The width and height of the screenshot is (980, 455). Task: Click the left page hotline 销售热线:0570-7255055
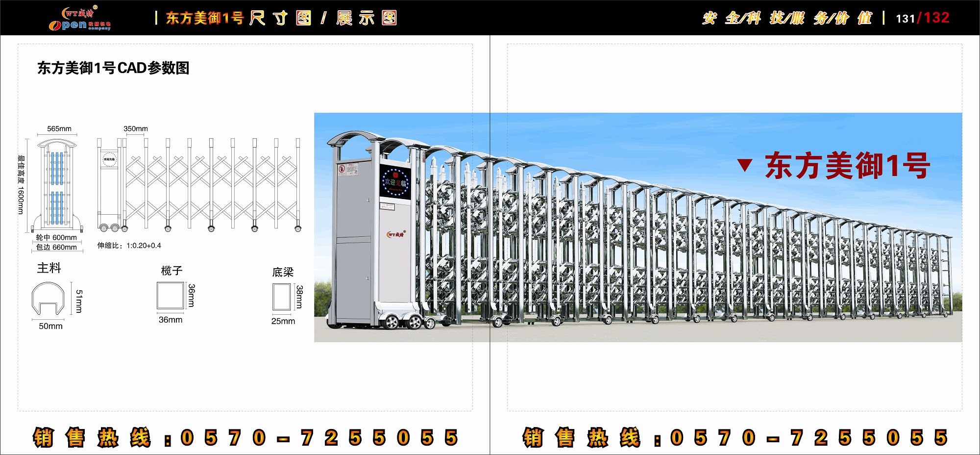pyautogui.click(x=246, y=437)
